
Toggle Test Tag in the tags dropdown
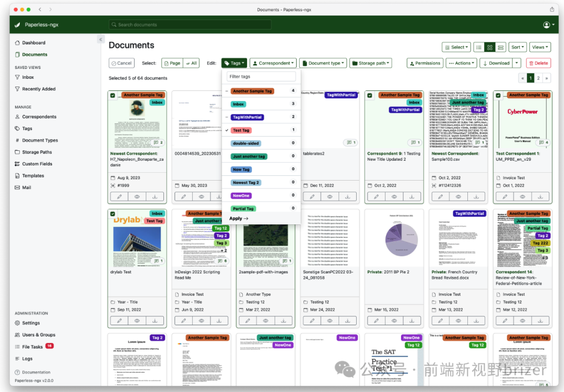[261, 130]
